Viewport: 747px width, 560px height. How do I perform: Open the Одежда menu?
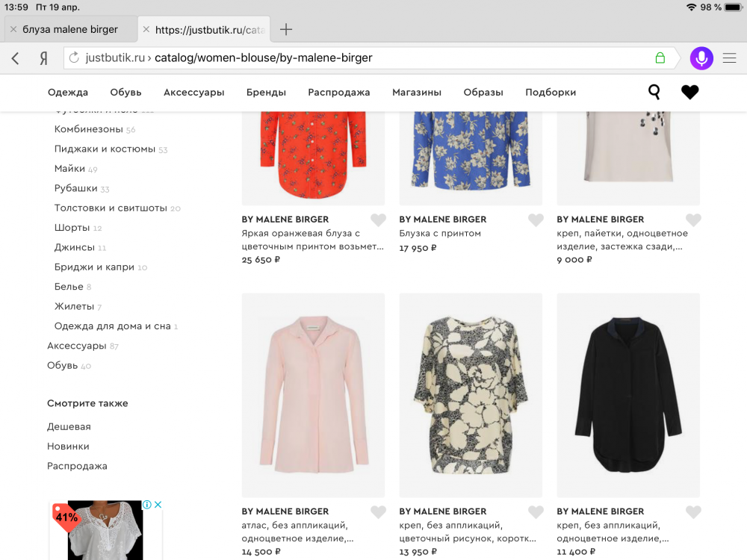(68, 93)
